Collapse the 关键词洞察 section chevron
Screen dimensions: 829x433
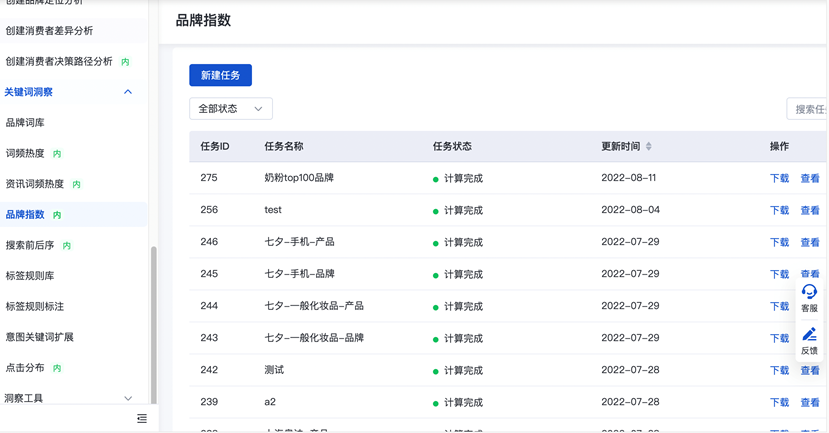tap(128, 92)
